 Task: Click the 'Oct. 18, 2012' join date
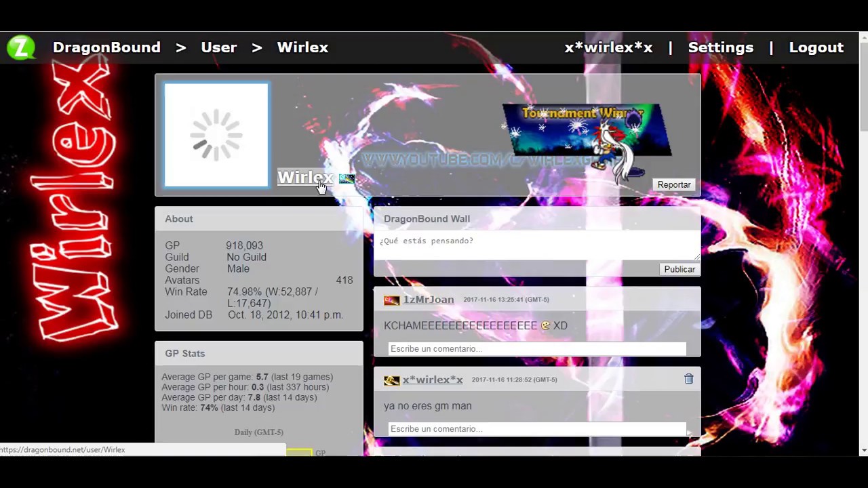click(285, 314)
